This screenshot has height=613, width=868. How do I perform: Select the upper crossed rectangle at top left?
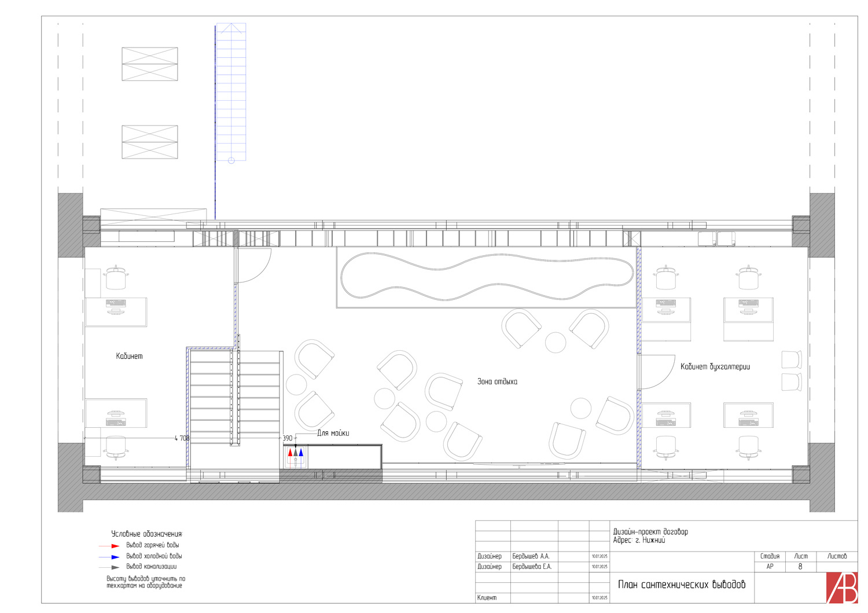(x=149, y=64)
